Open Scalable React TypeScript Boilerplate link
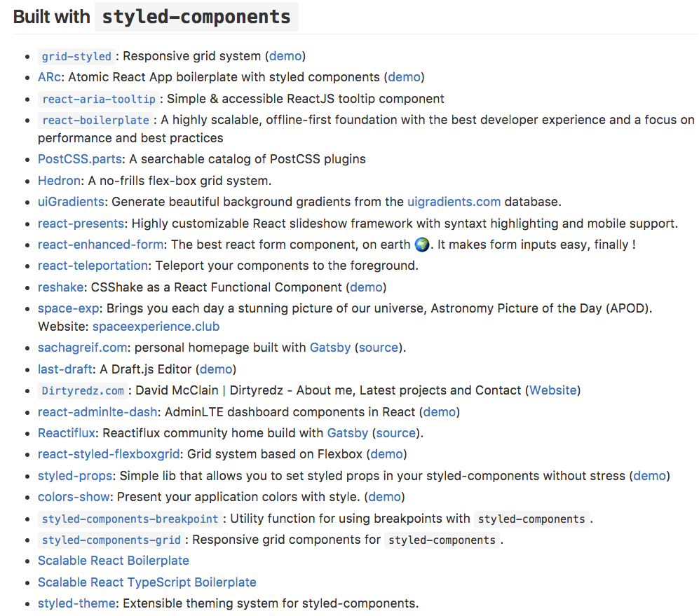The height and width of the screenshot is (616, 699). (147, 582)
